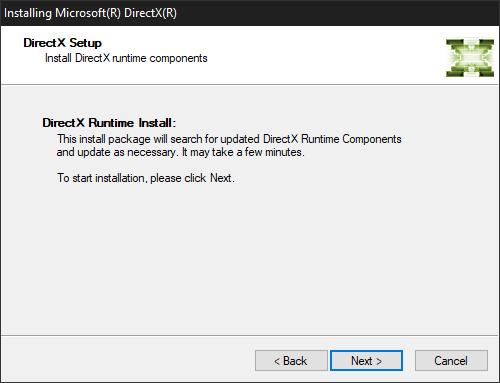Click the word Components in the description text
This screenshot has height=383, width=500.
(372, 139)
